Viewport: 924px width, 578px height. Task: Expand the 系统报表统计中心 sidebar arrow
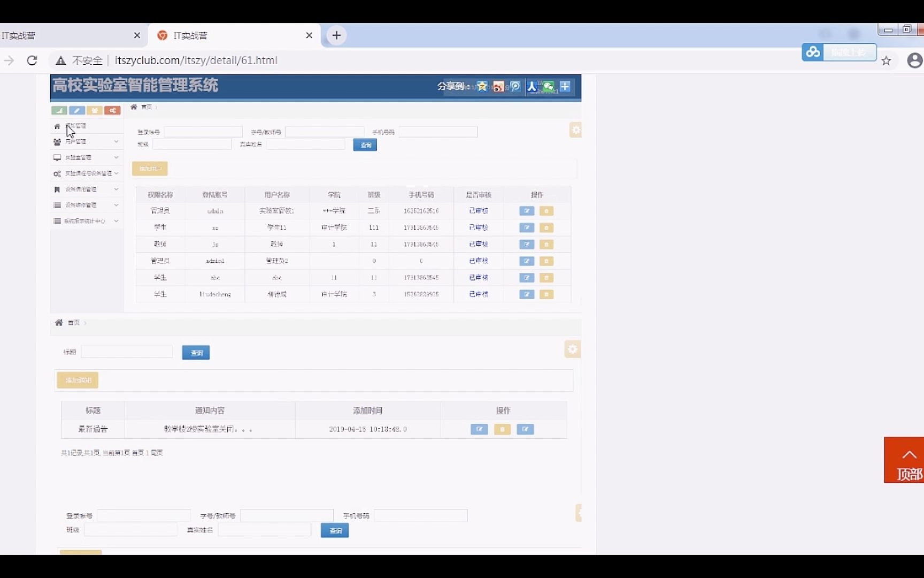point(116,221)
